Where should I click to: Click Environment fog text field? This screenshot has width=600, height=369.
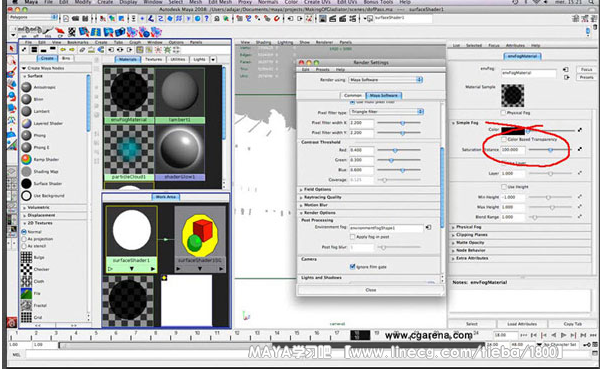click(386, 228)
